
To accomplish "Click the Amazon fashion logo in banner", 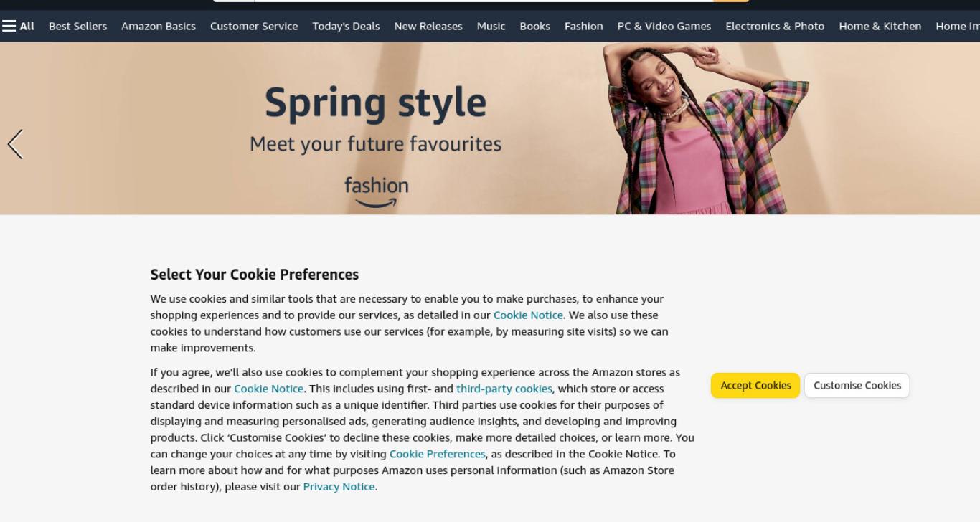I will click(x=376, y=192).
